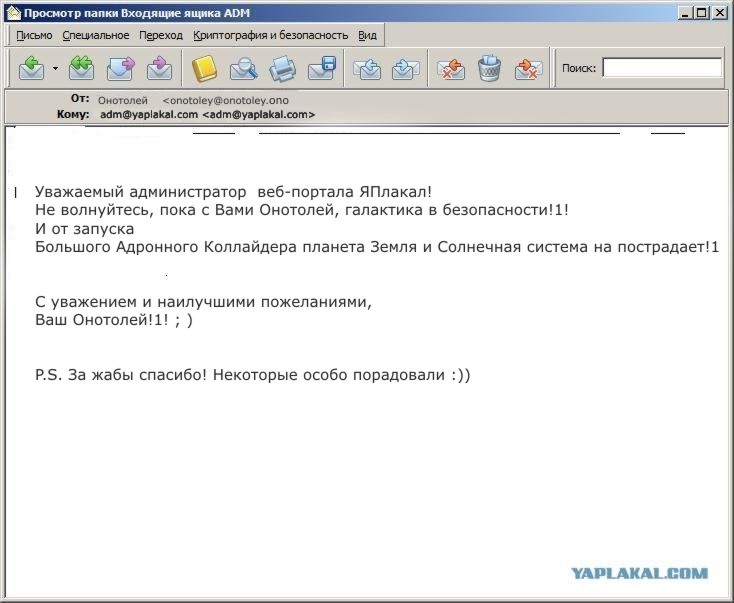Open the Специальное menu
Viewport: 734px width, 603px height.
95,35
